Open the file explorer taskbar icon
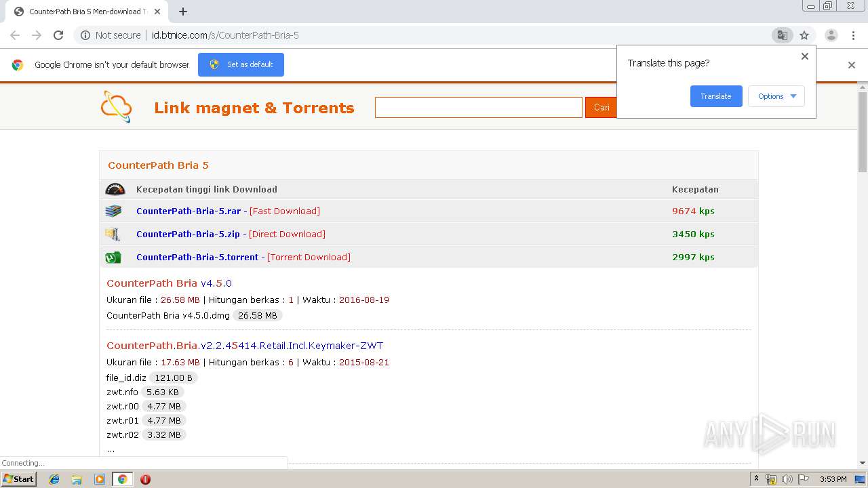The image size is (868, 488). [77, 479]
